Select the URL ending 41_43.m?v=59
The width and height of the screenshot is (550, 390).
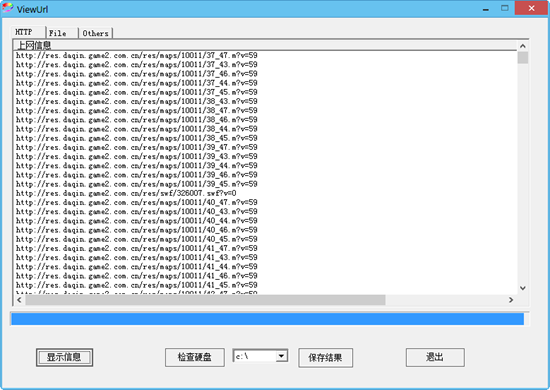(x=136, y=257)
